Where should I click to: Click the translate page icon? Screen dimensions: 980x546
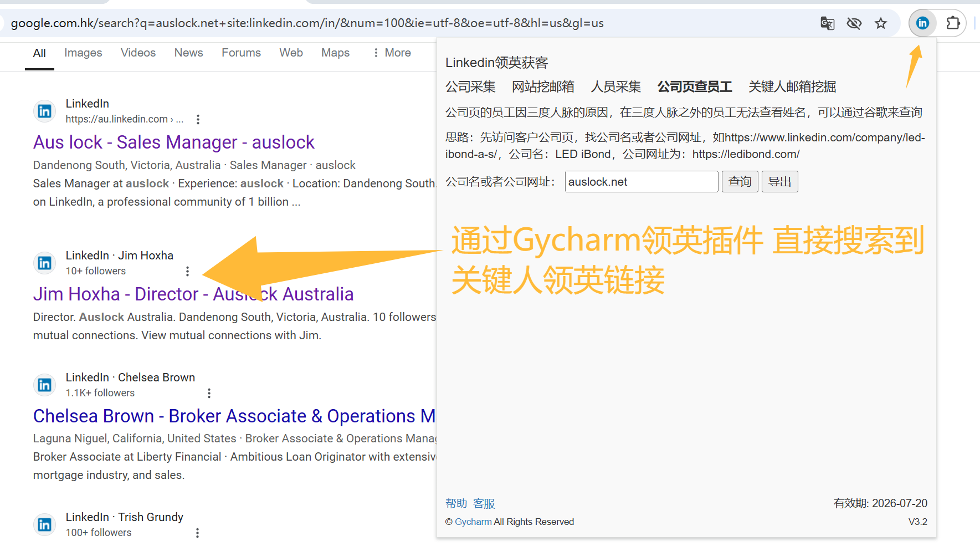827,23
